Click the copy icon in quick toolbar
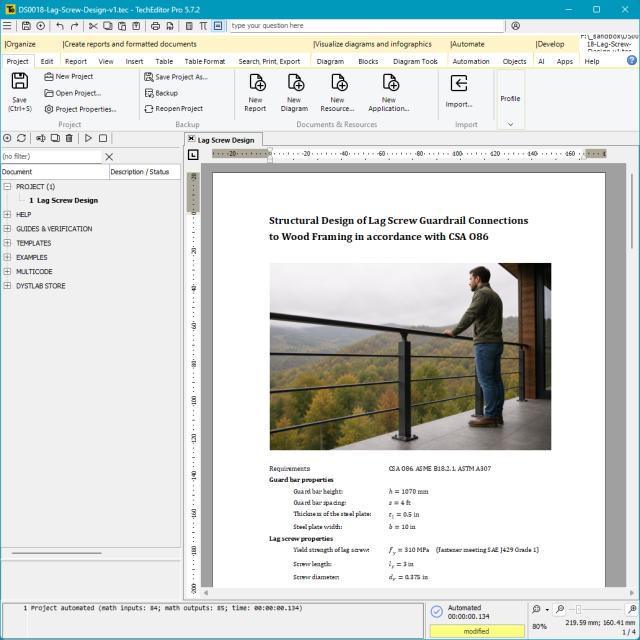This screenshot has width=640, height=640. pos(108,26)
